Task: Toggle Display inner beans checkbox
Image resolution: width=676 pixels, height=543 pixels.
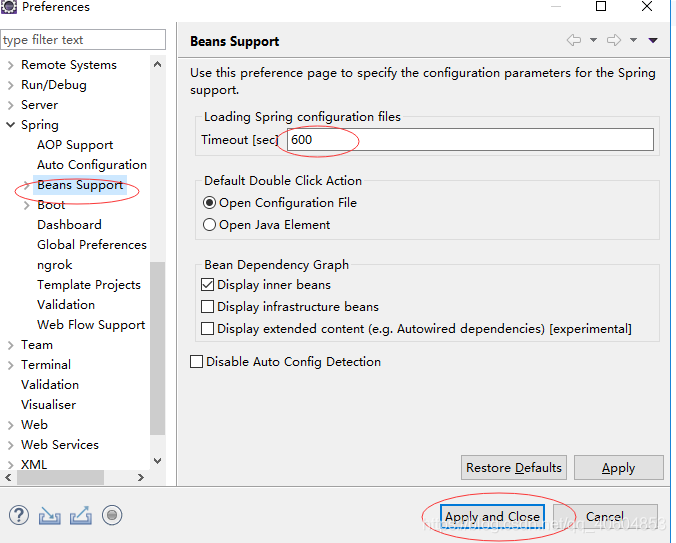Action: 208,285
